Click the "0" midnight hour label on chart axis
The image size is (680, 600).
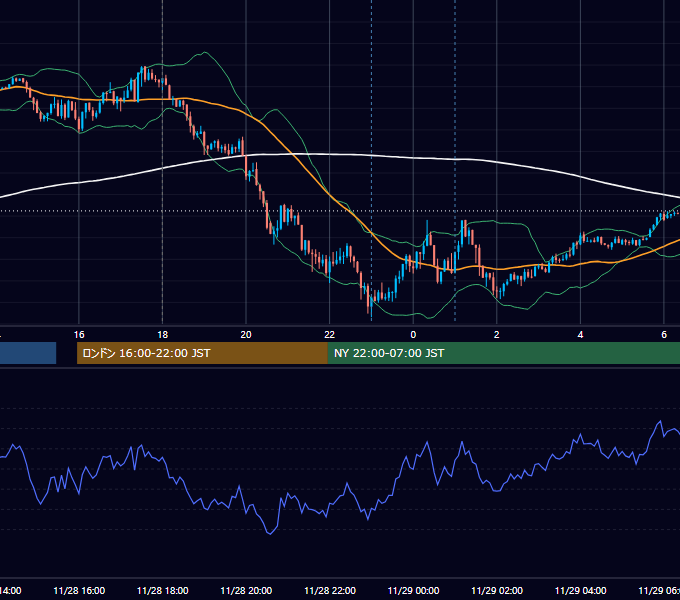pyautogui.click(x=413, y=335)
